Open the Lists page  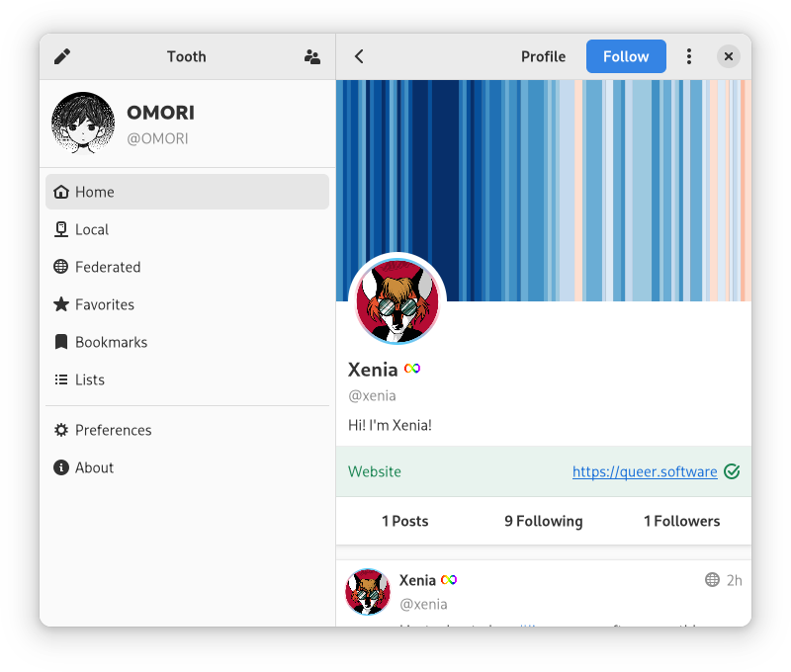187,379
